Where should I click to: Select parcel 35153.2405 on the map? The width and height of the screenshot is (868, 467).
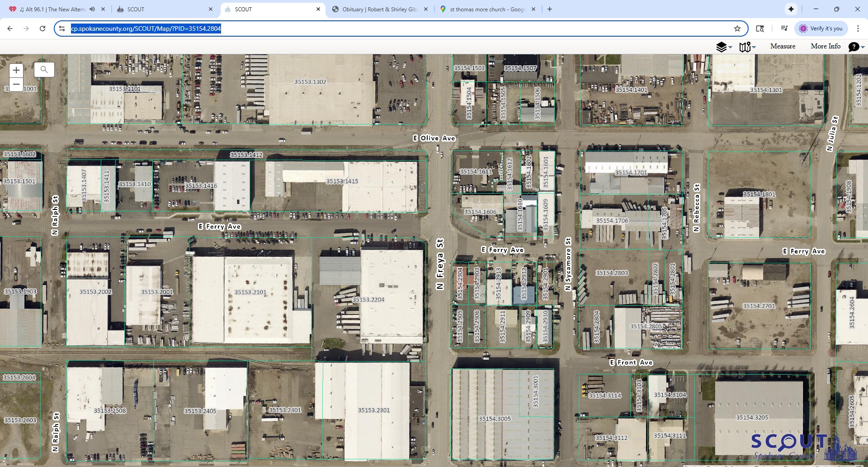[200, 411]
